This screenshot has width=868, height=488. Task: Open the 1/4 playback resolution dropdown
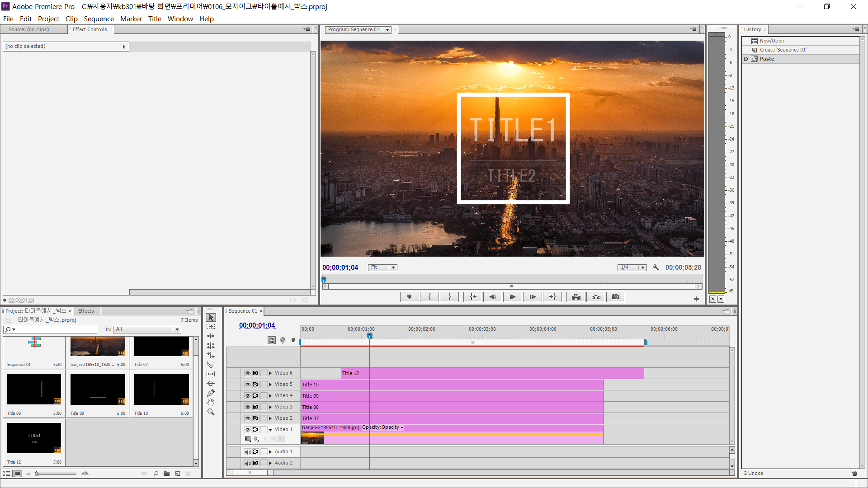[632, 267]
